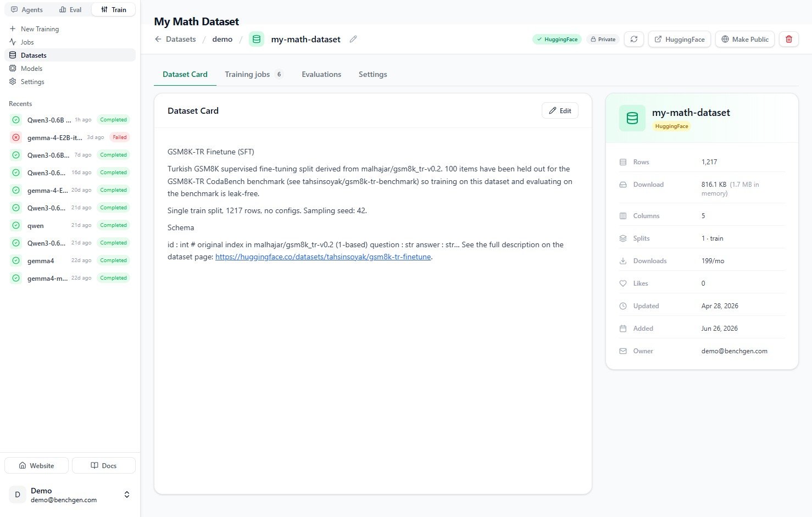Click the Updated clock icon
Screen dimensions: 812x517
623,306
